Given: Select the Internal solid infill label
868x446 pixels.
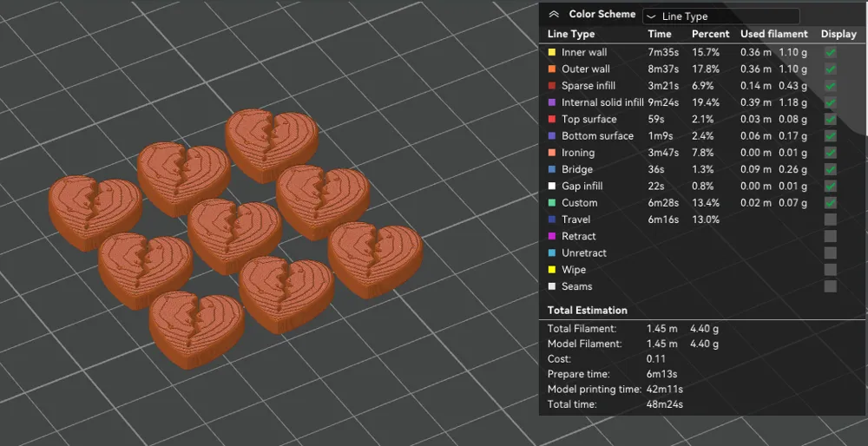Looking at the screenshot, I should [602, 102].
